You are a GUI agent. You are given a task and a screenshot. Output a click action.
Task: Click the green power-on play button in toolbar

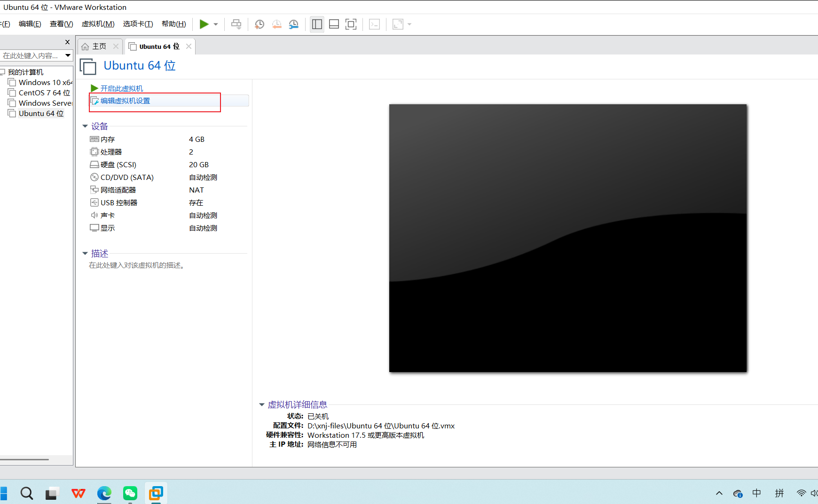click(x=204, y=24)
